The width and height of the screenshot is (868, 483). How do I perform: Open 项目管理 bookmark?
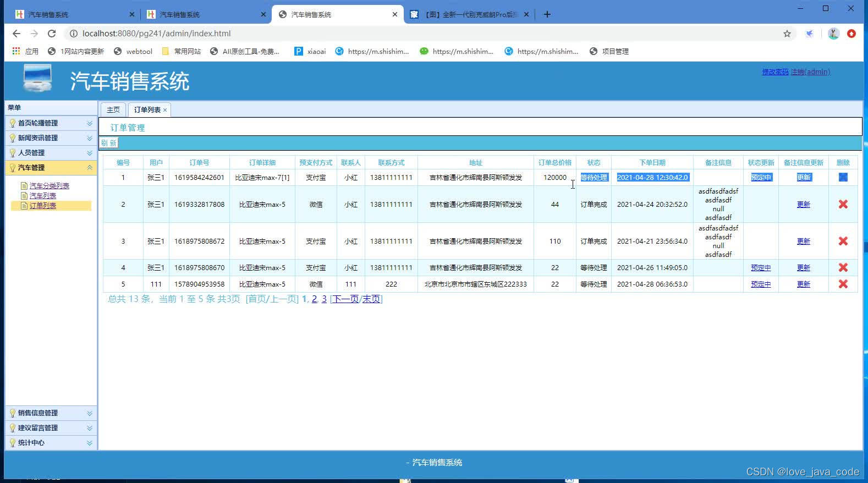609,51
